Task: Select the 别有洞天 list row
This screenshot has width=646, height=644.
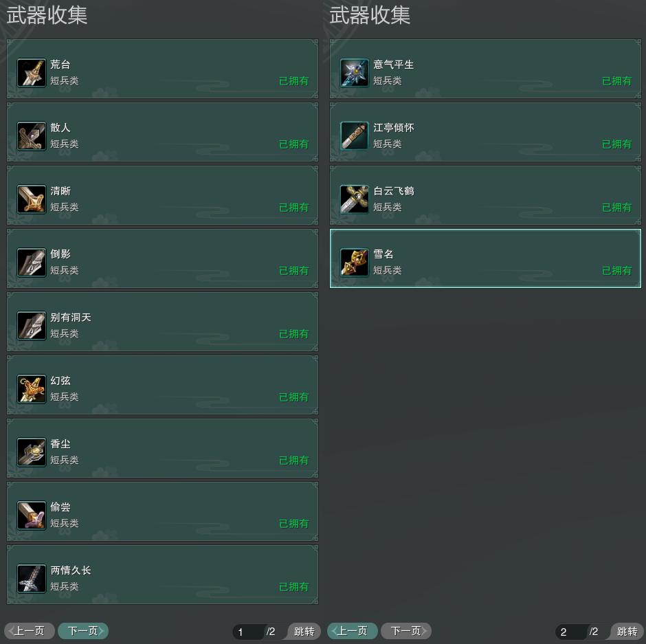Action: point(162,322)
